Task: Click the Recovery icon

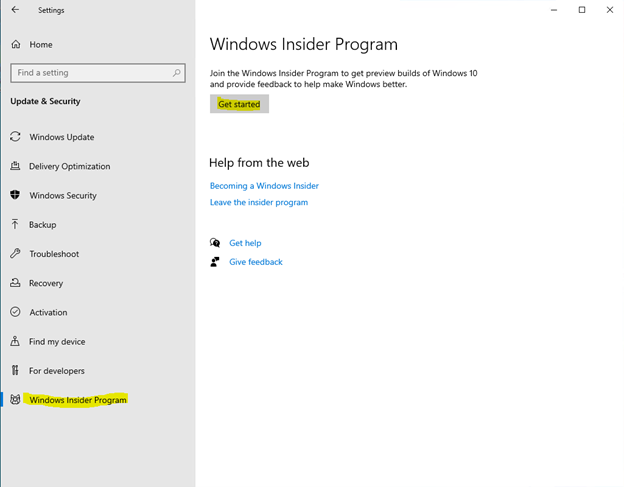Action: (x=15, y=283)
